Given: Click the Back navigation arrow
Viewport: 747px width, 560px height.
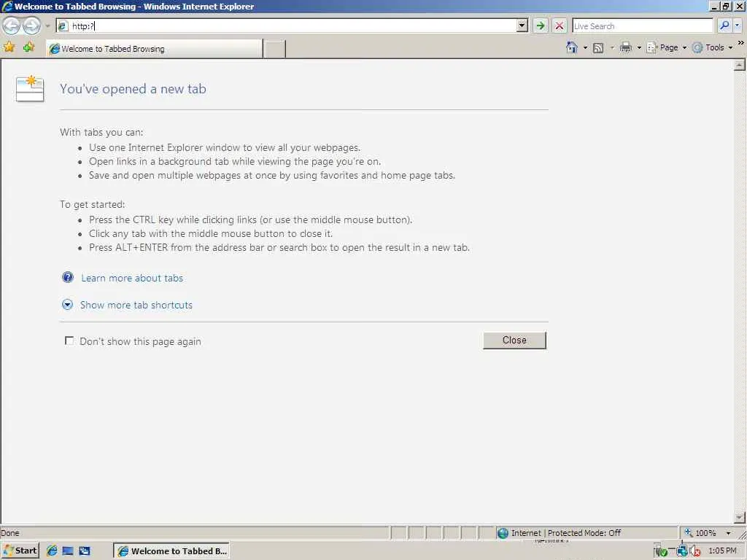Looking at the screenshot, I should [12, 26].
